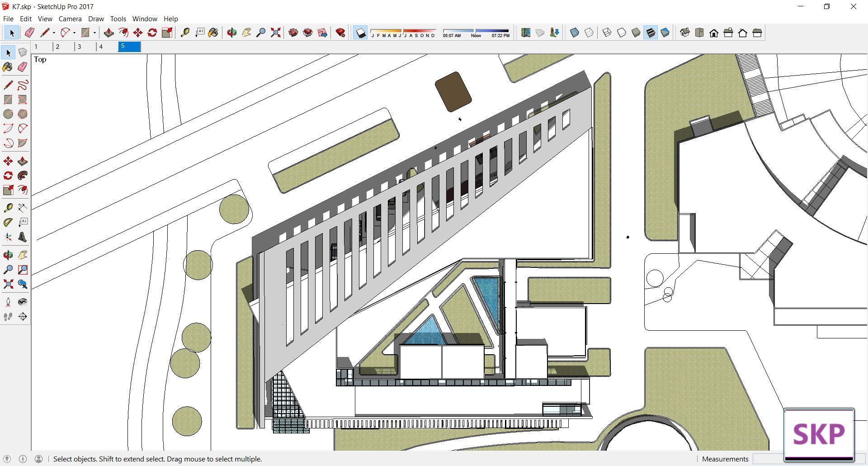
Task: Select the Tape Measure tool
Action: point(185,33)
